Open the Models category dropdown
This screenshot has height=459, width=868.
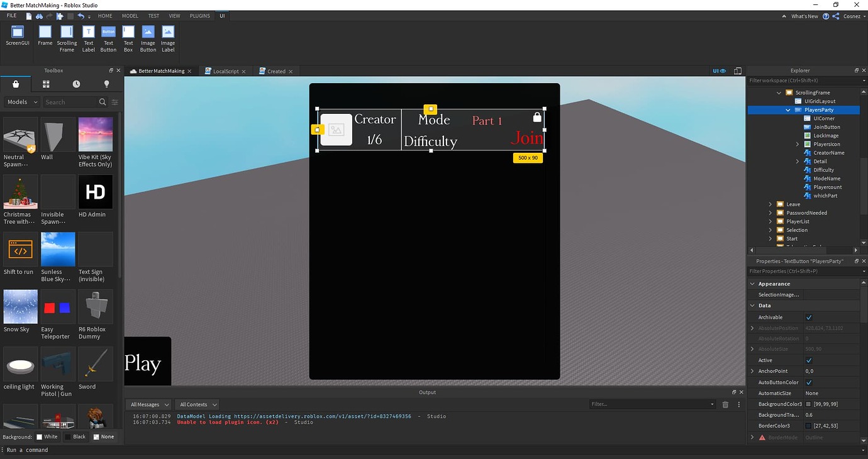22,102
